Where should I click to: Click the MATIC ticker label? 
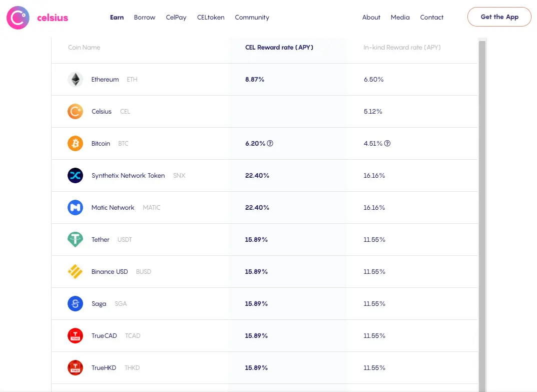point(151,208)
